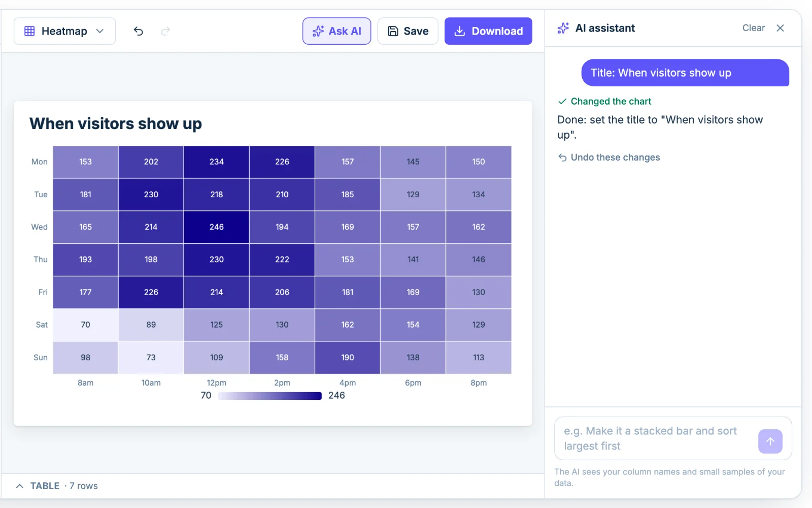
Task: Click the Mon row label
Action: point(40,162)
